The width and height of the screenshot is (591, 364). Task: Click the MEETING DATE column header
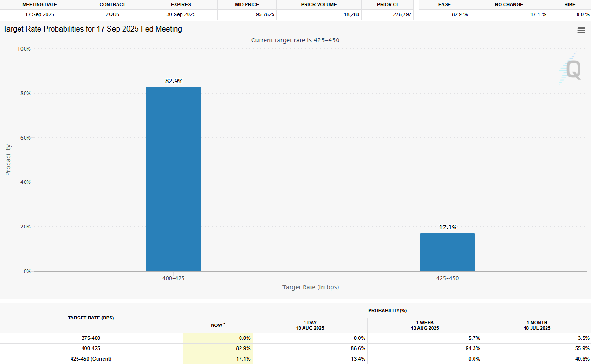click(40, 5)
